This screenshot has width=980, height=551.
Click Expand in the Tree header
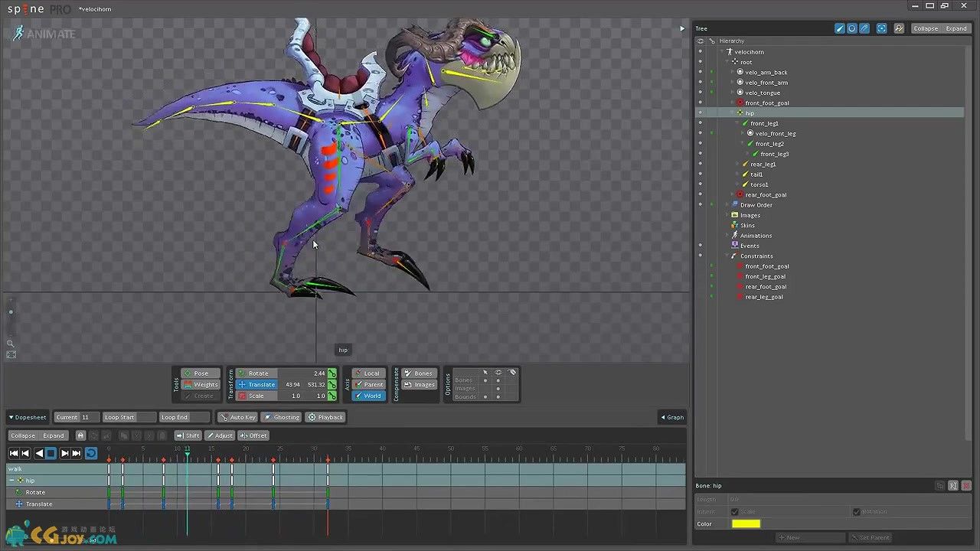(x=956, y=28)
